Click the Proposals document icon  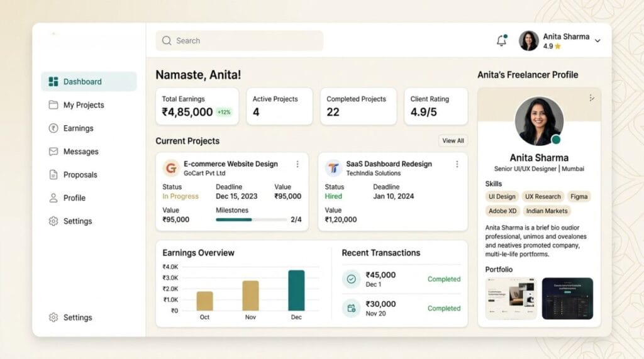tap(53, 175)
